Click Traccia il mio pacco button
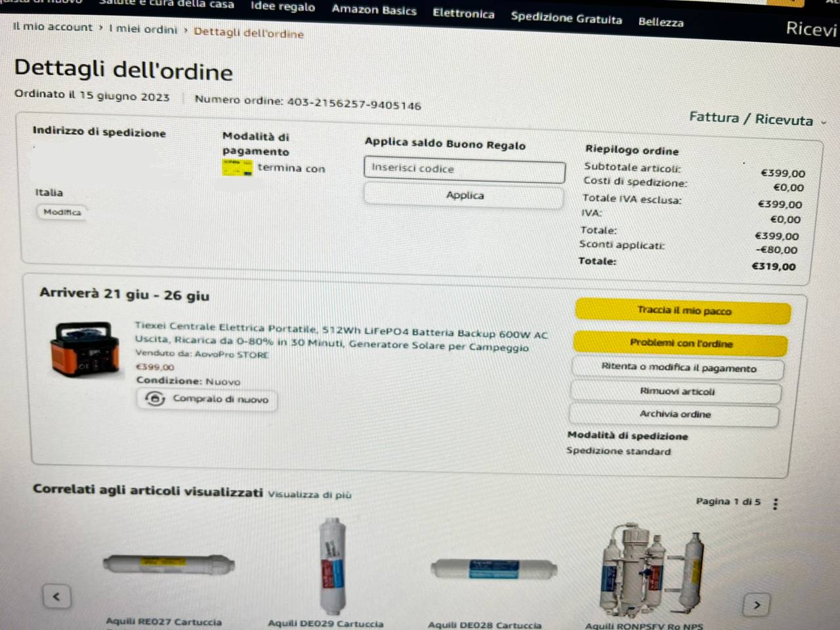Screen dimensions: 840x630 (x=683, y=311)
